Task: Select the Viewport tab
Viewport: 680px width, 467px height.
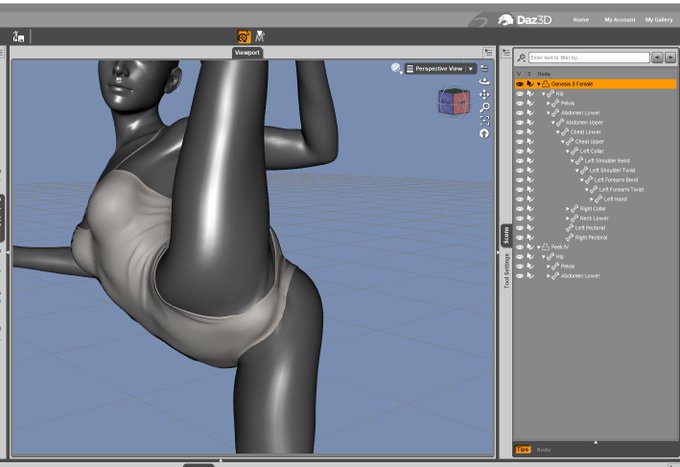Action: click(247, 52)
